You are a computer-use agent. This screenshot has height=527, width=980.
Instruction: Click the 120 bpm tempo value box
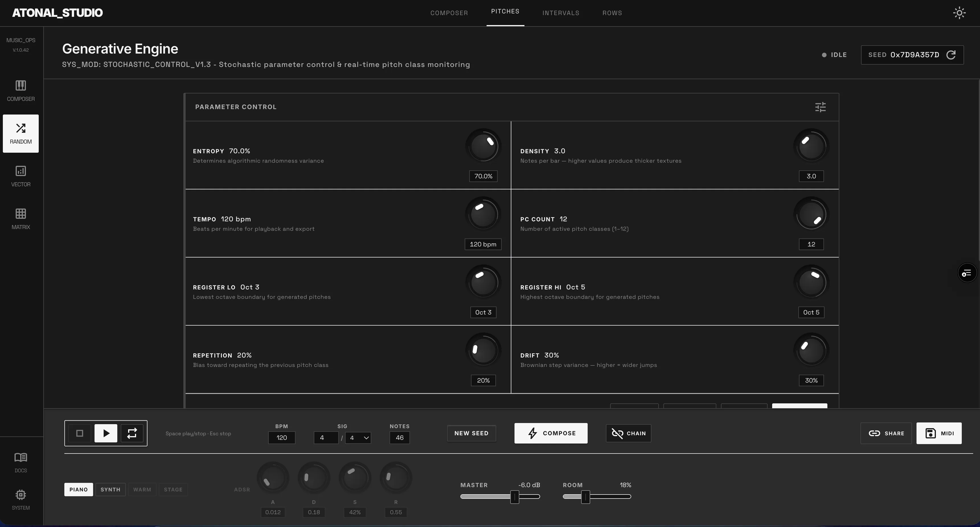point(483,244)
